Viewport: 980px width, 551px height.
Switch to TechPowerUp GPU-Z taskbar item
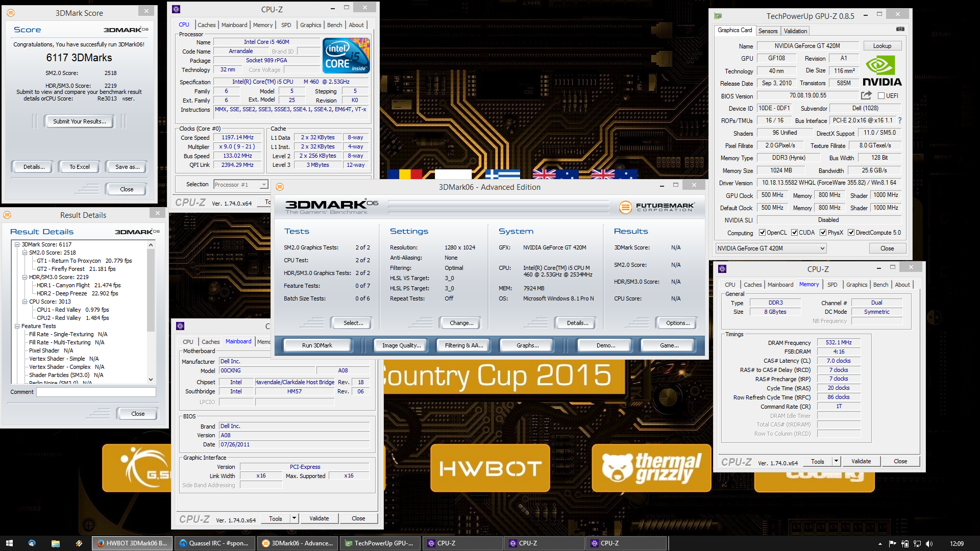[380, 543]
